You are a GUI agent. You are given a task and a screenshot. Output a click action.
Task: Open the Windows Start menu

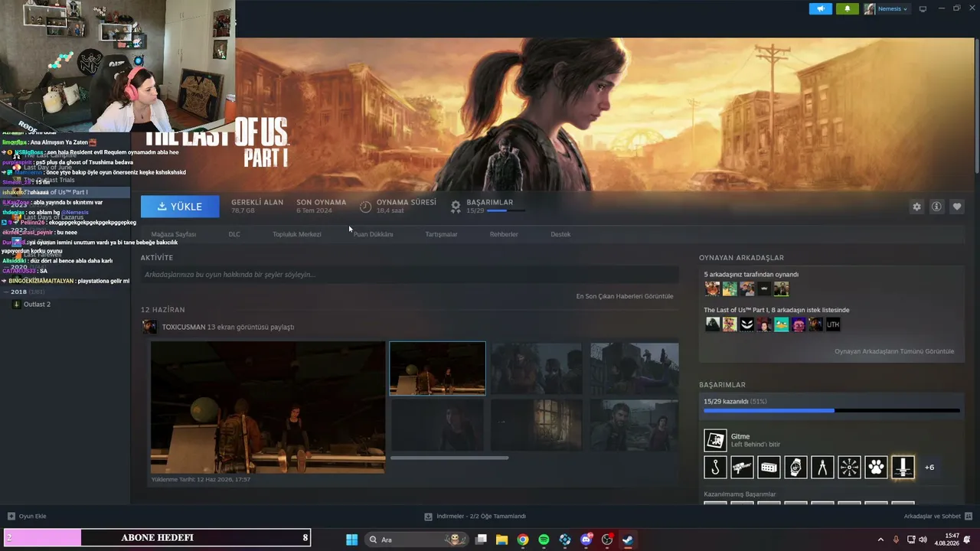(351, 540)
